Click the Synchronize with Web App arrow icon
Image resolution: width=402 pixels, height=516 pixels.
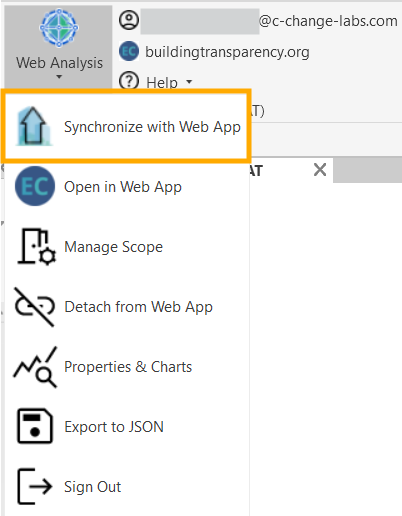coord(34,126)
